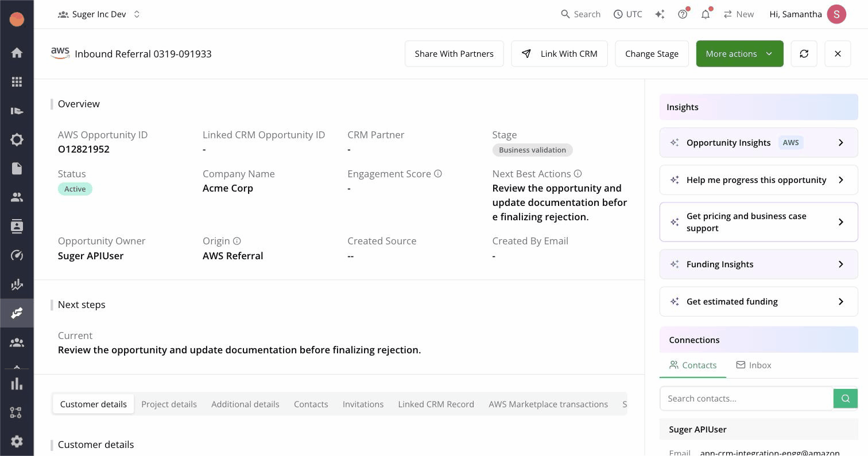Click the info icon beside Next Best Actions
868x456 pixels.
coord(578,174)
